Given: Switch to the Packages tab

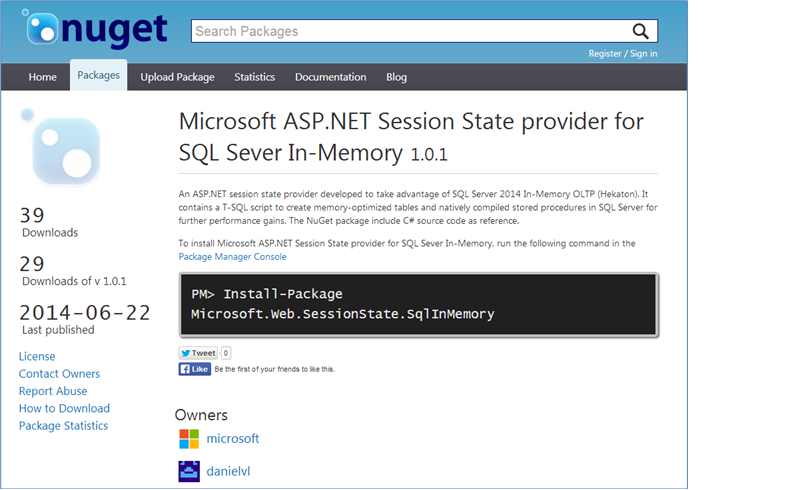Looking at the screenshot, I should 98,75.
